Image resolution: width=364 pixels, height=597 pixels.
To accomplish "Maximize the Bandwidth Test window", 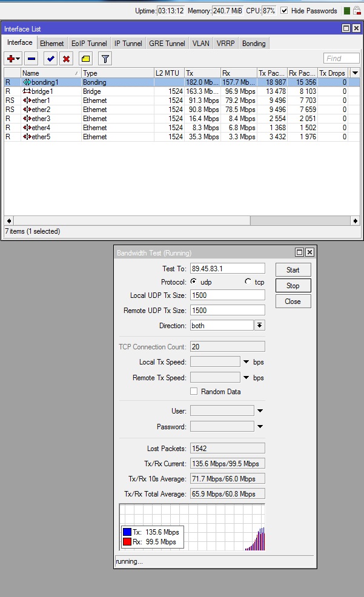I will pyautogui.click(x=300, y=252).
